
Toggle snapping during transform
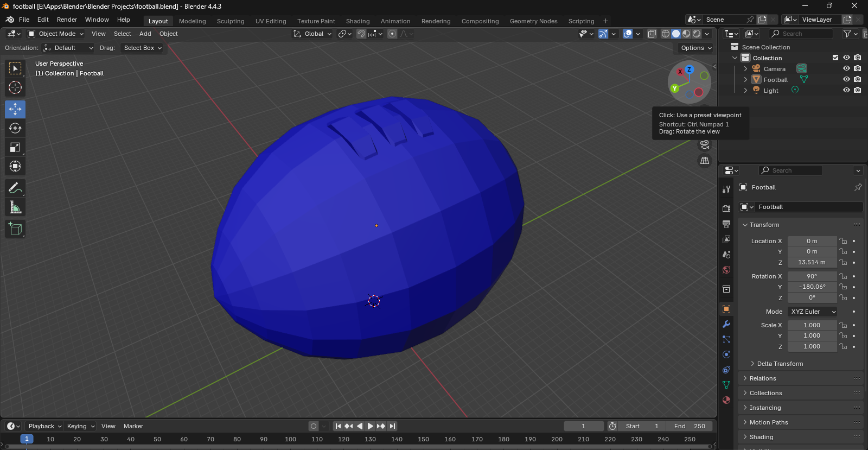pyautogui.click(x=361, y=34)
